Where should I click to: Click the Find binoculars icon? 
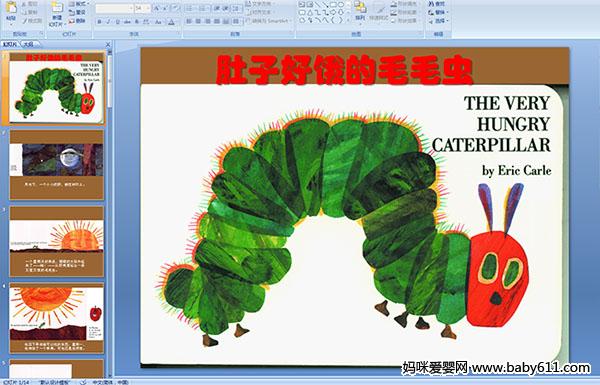431,4
